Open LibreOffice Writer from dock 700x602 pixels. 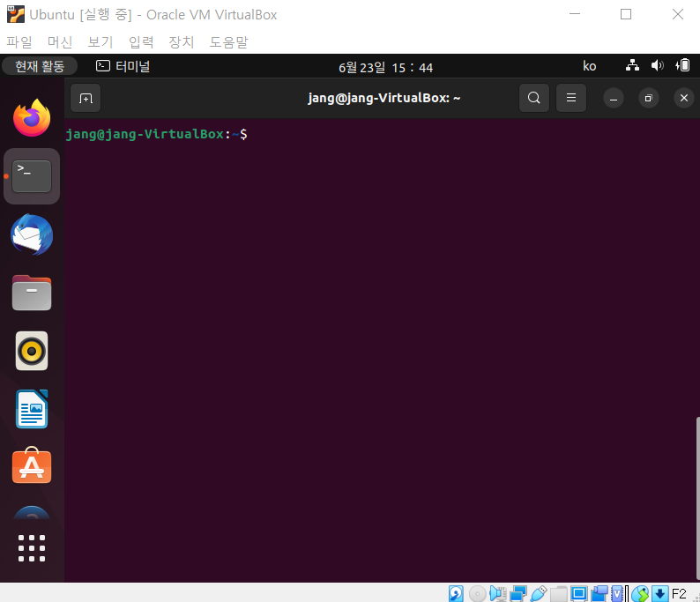(x=32, y=409)
